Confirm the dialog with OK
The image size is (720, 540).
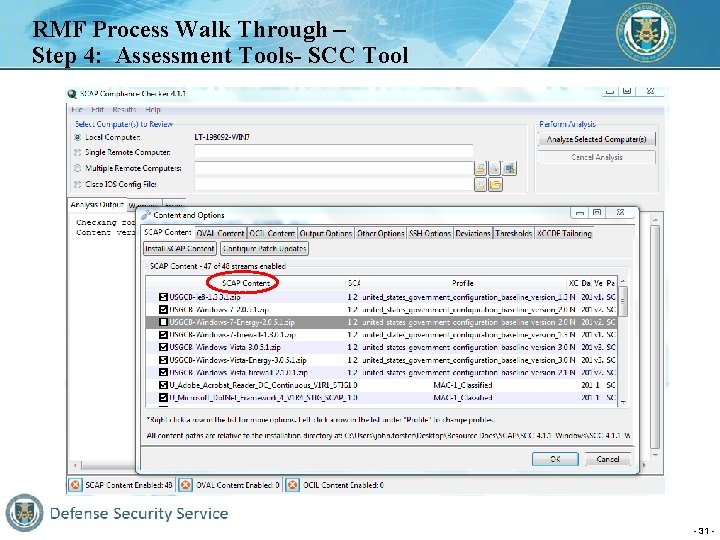click(x=555, y=459)
